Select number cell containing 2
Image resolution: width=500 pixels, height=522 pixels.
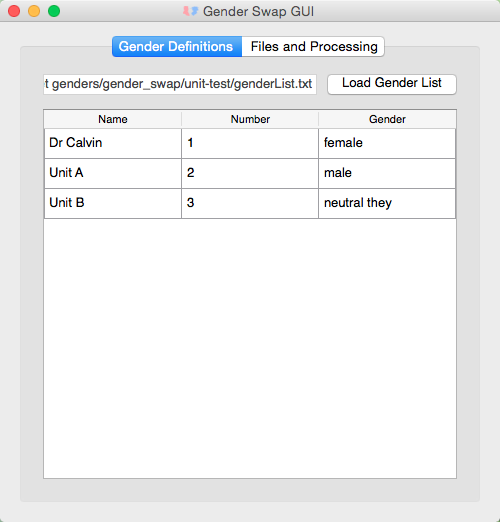click(250, 173)
